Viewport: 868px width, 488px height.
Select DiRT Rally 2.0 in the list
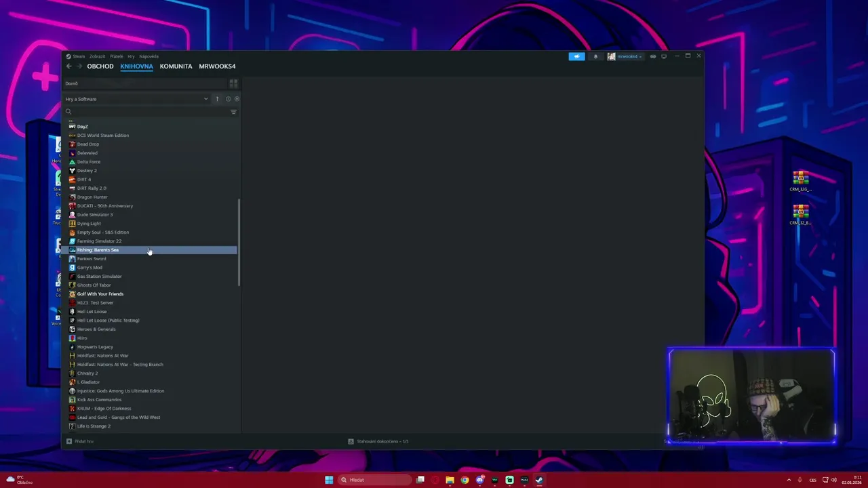click(x=92, y=188)
